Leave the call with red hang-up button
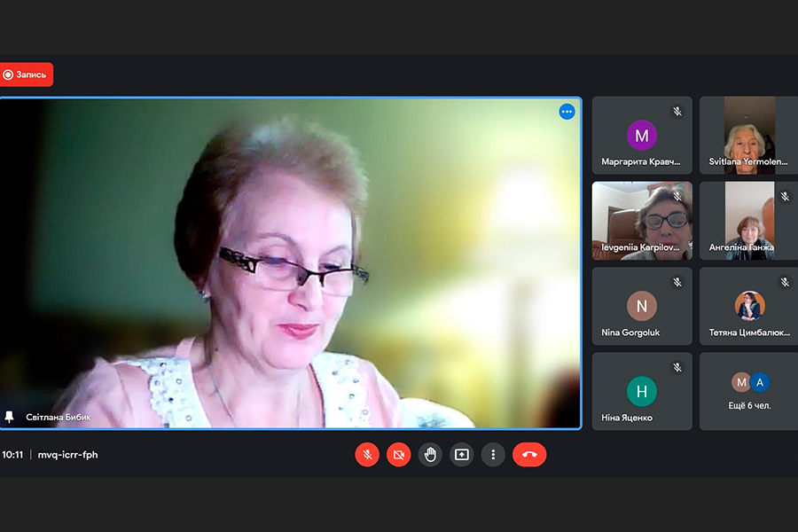Viewport: 798px width, 532px height. coord(529,455)
